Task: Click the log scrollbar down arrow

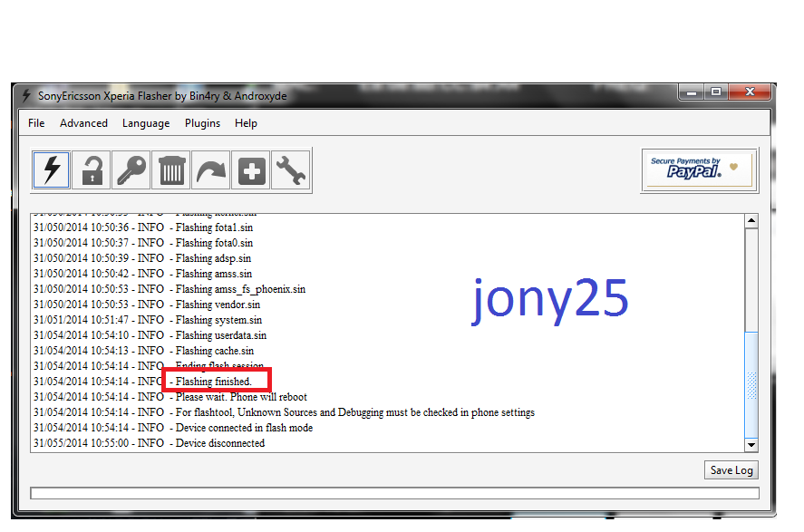Action: (751, 444)
